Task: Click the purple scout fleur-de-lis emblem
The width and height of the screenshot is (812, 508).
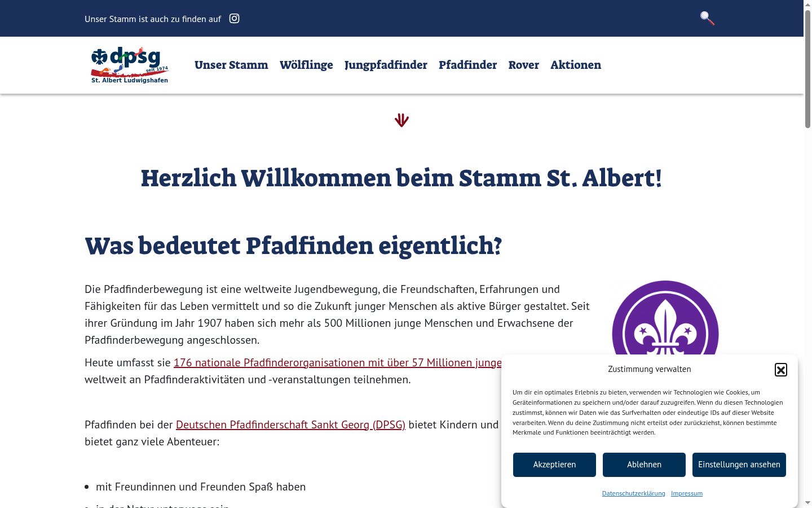Action: [x=665, y=318]
